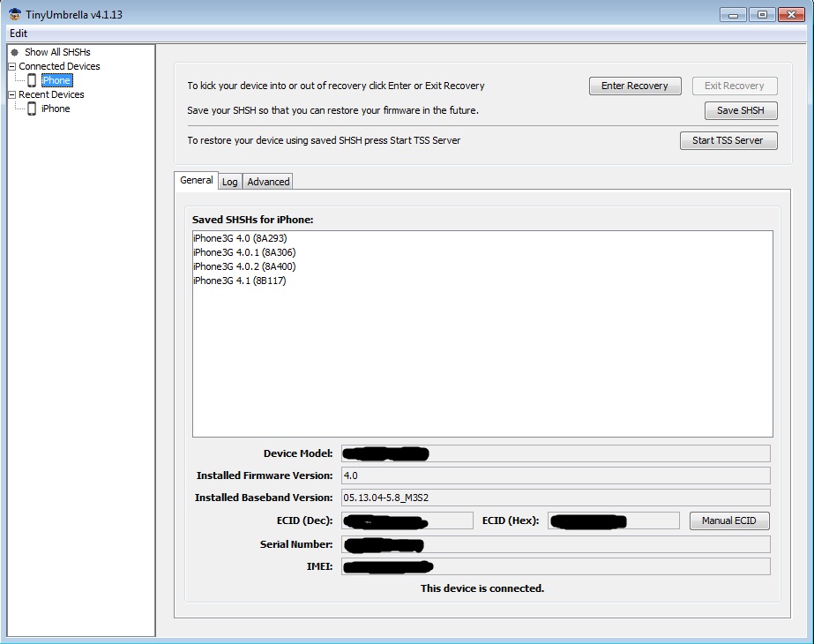Collapse the Connected Devices tree node
The width and height of the screenshot is (814, 644).
point(12,66)
